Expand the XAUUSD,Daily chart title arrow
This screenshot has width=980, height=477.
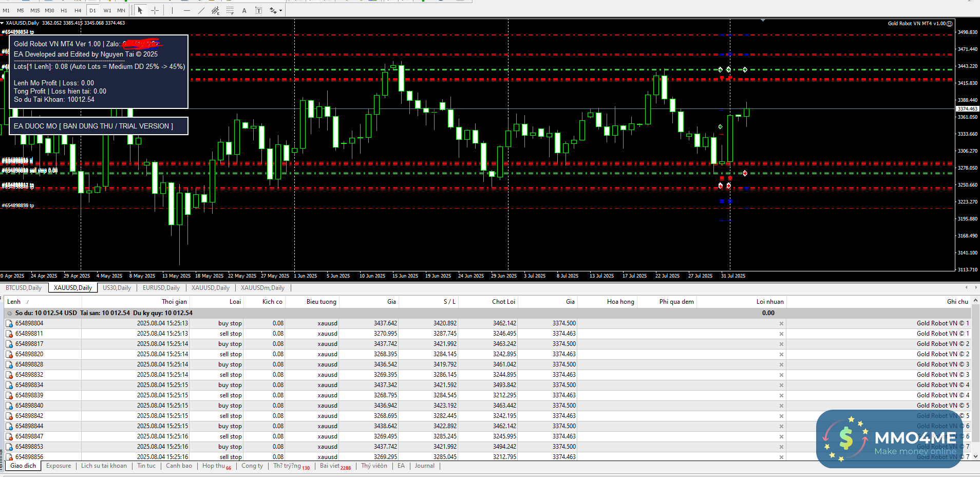(3, 23)
